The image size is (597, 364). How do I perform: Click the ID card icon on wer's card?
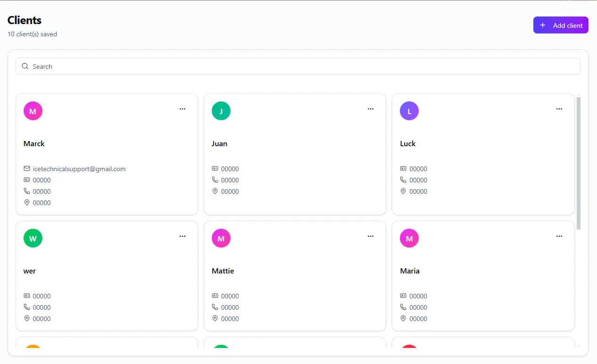coord(27,296)
